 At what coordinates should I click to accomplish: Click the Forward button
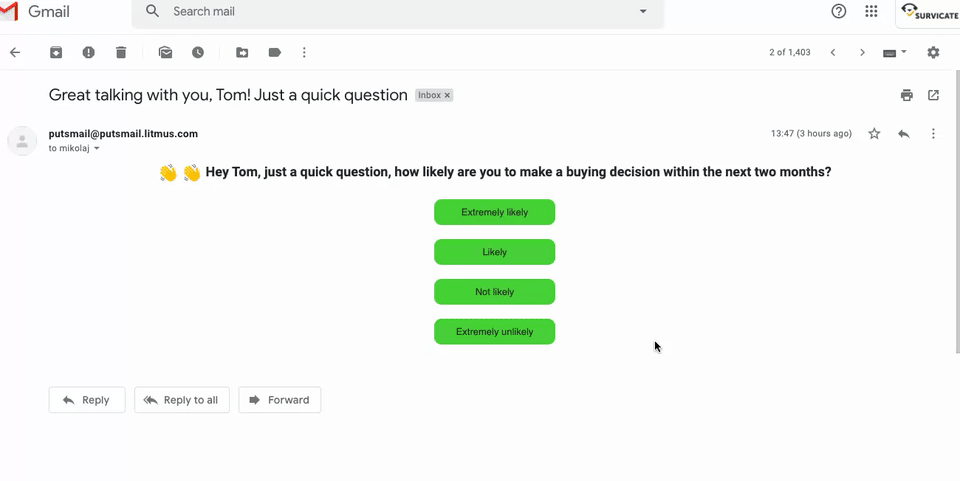pos(280,400)
